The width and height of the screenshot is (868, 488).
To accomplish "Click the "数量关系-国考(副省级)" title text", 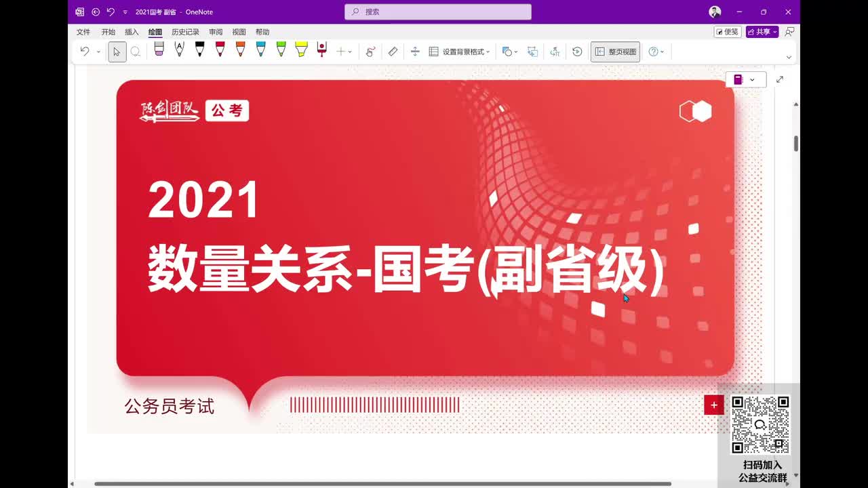I will tap(406, 269).
